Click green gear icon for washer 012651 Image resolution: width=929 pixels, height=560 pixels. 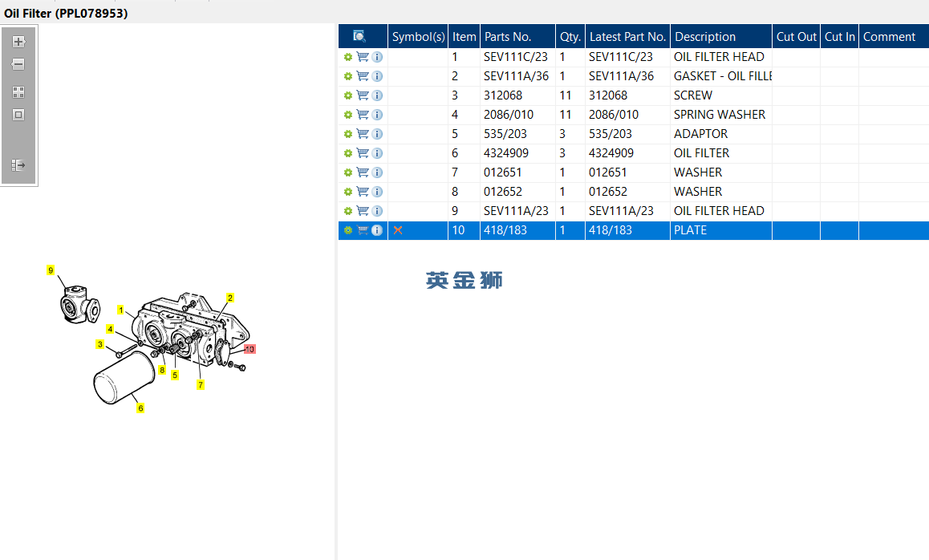(348, 172)
